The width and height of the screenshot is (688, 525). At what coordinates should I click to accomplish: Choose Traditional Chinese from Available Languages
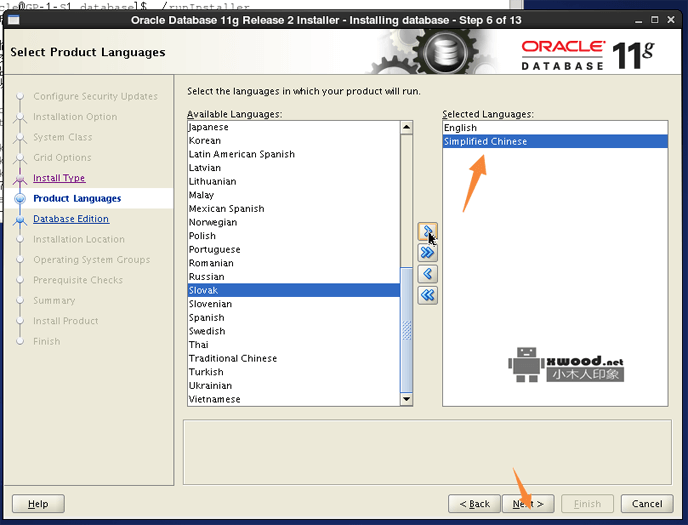(233, 358)
